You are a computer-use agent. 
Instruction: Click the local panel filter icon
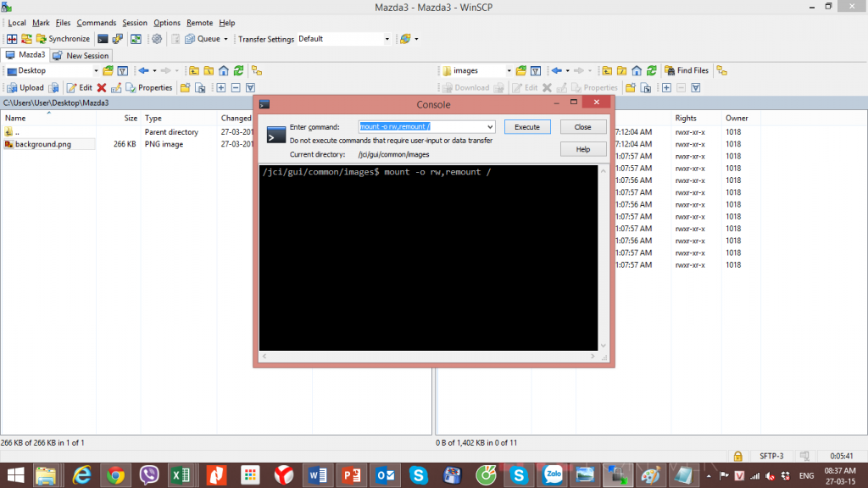tap(122, 71)
